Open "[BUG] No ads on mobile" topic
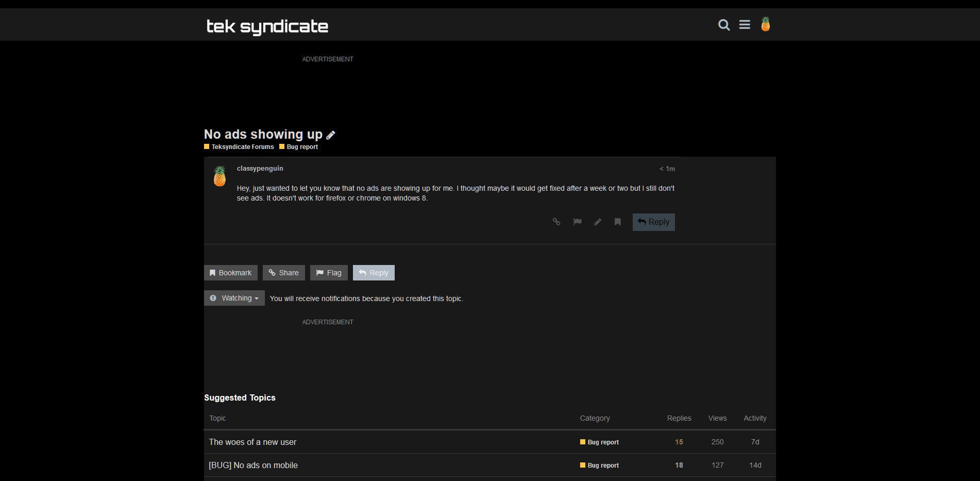 pos(253,465)
